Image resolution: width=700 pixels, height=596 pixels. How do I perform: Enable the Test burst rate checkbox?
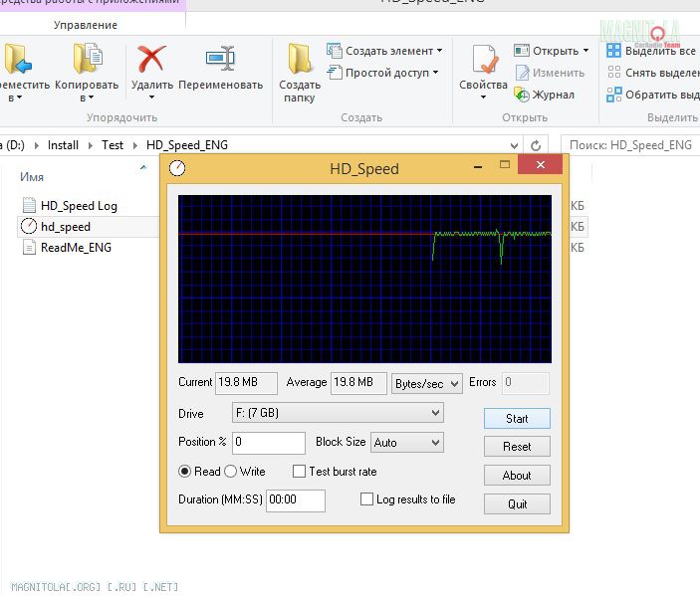299,471
